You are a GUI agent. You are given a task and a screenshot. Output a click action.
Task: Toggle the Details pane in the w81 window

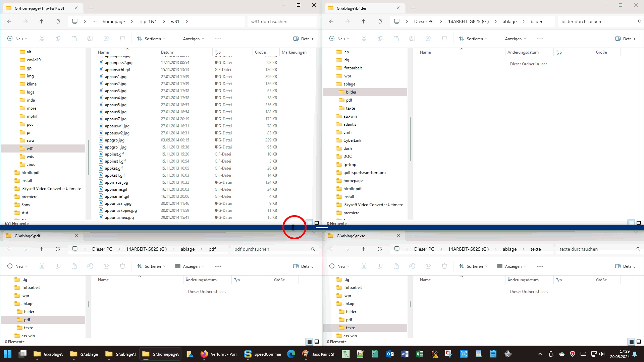(303, 39)
